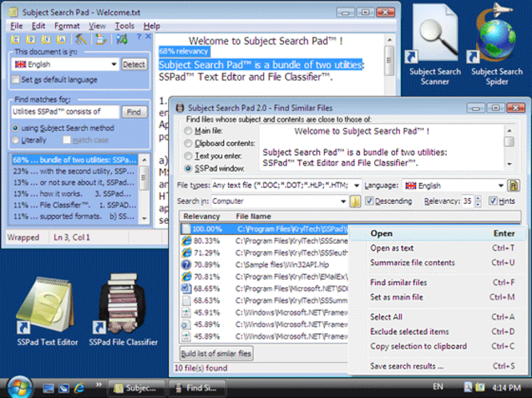Open the document language dropdown in side panel
The height and width of the screenshot is (398, 532).
pos(114,64)
